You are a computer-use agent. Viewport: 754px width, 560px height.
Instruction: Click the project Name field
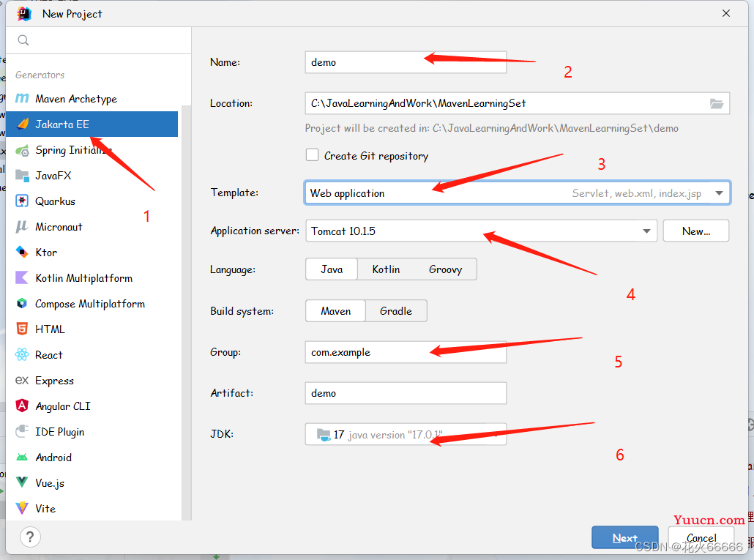pos(406,62)
